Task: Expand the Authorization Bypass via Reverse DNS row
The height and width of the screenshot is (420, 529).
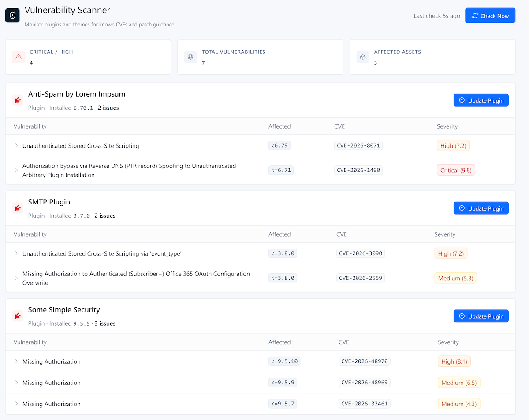Action: pos(16,170)
